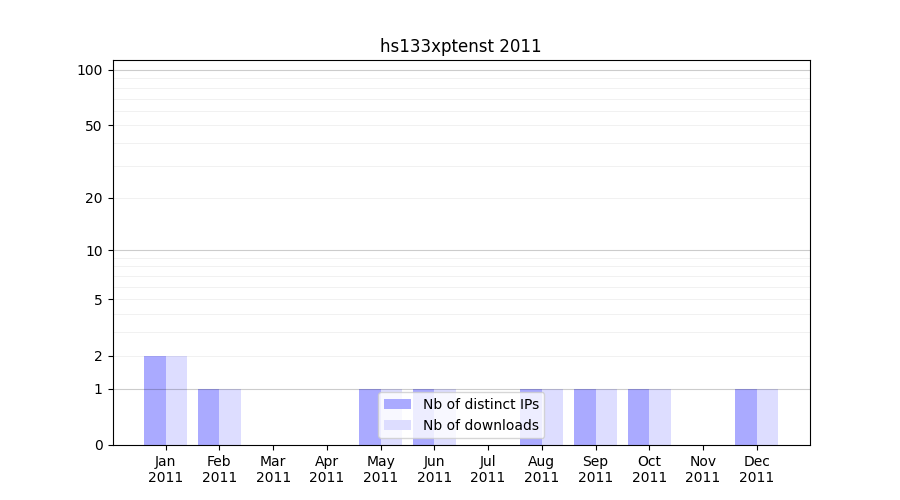The height and width of the screenshot is (500, 900).
Task: Select the 5 tick on the y-axis
Action: point(98,299)
